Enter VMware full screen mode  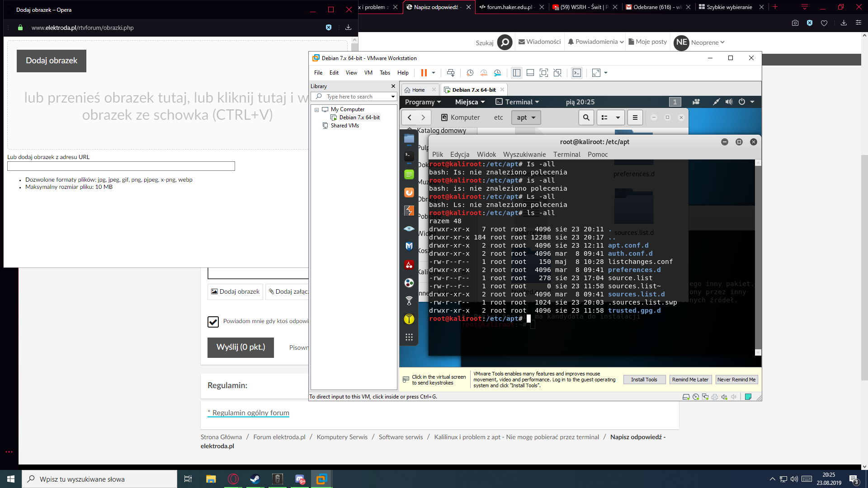pos(544,73)
